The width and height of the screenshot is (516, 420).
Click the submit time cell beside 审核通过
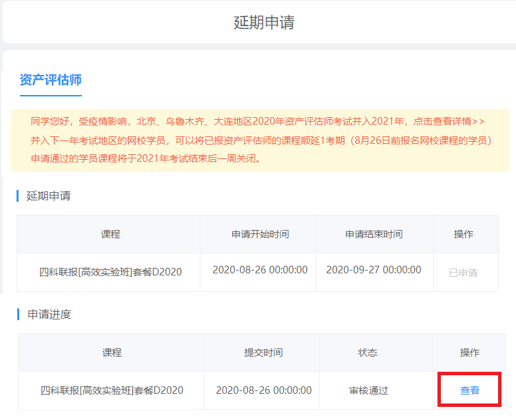(263, 390)
